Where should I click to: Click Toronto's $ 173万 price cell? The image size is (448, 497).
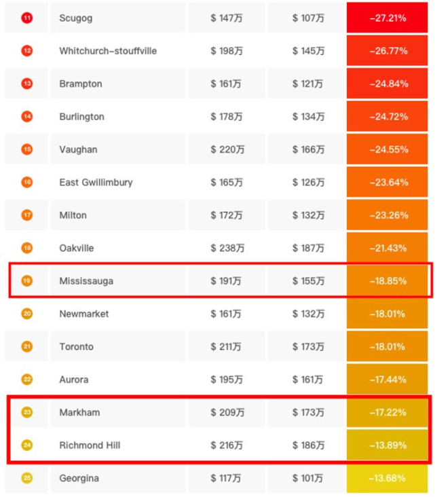[307, 346]
